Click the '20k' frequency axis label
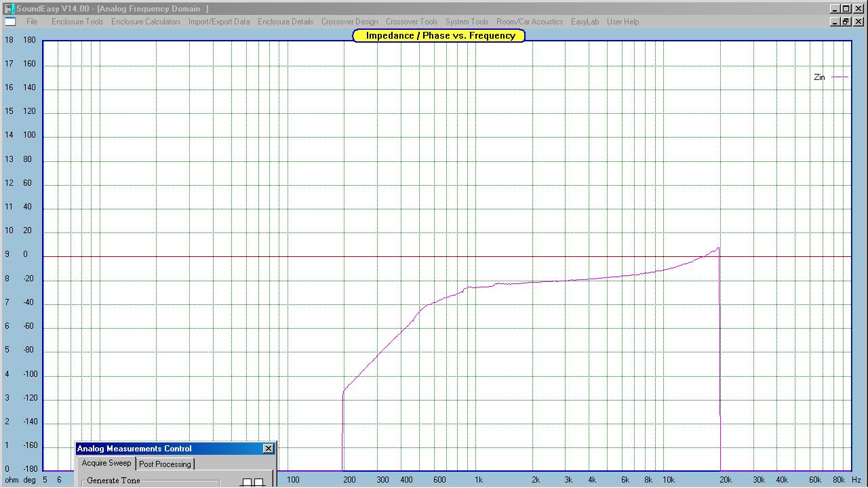 click(726, 480)
